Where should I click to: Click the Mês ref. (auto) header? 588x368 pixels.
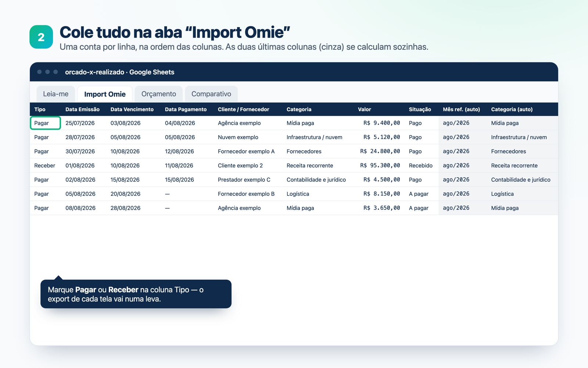461,109
